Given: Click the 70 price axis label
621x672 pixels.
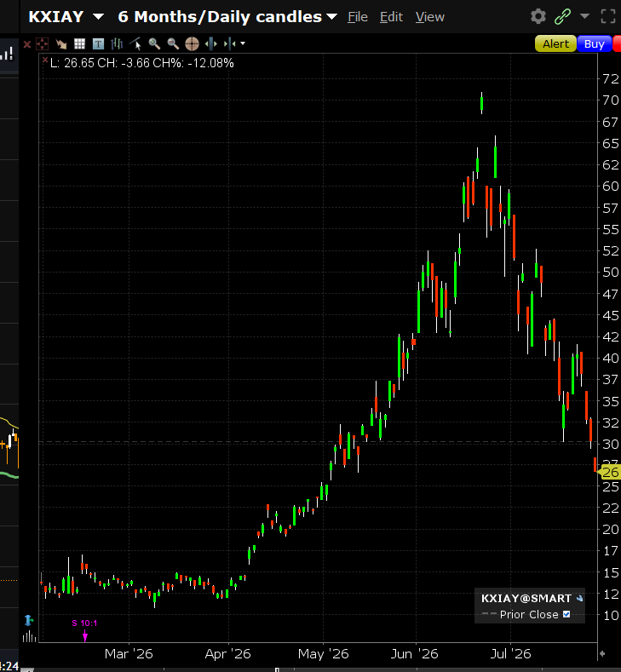Looking at the screenshot, I should pyautogui.click(x=611, y=101).
